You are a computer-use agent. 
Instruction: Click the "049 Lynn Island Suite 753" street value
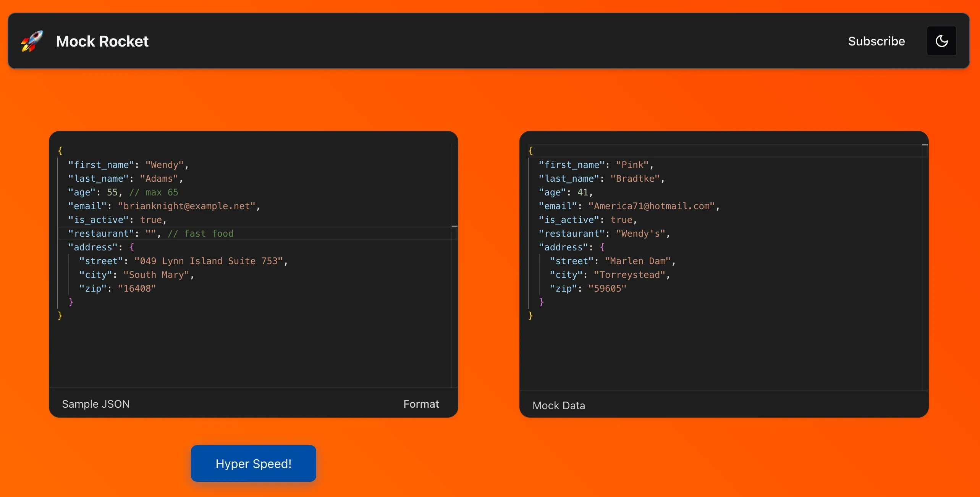tap(209, 261)
